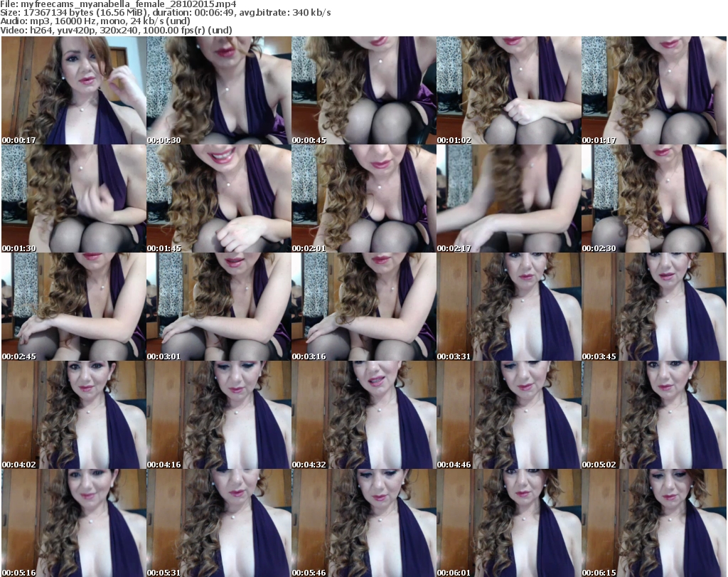
Task: Select the thumbnail timestamped 00:05:16
Action: click(74, 523)
